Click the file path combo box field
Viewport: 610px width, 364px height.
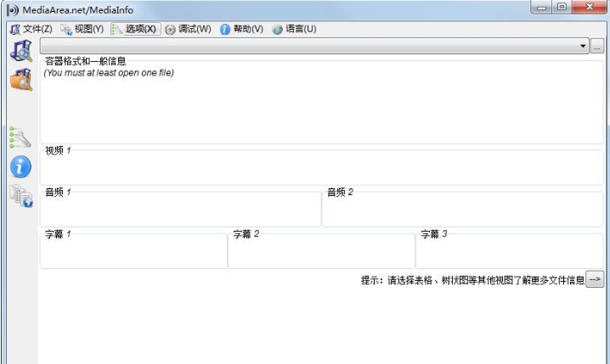[x=314, y=46]
